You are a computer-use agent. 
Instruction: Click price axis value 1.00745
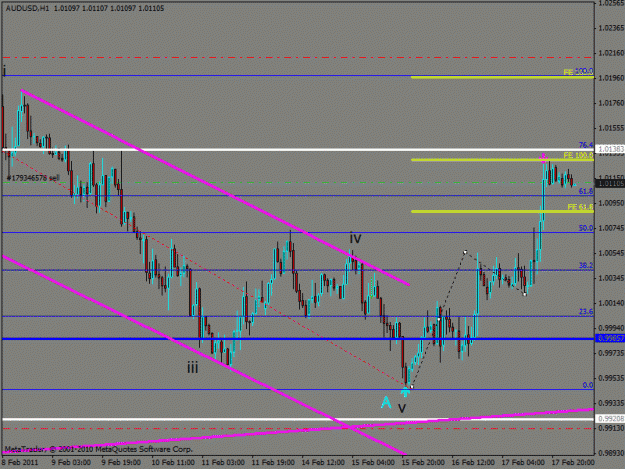pyautogui.click(x=611, y=228)
